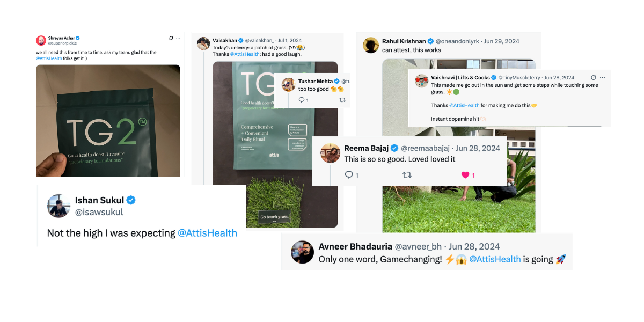
Task: Open the @AttisHealth mention in Vaishnavi's tweet
Action: [464, 105]
